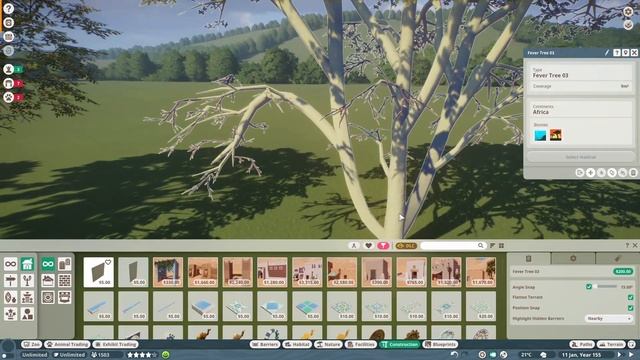Select the signpost category icon
The image size is (640, 360).
tap(11, 280)
